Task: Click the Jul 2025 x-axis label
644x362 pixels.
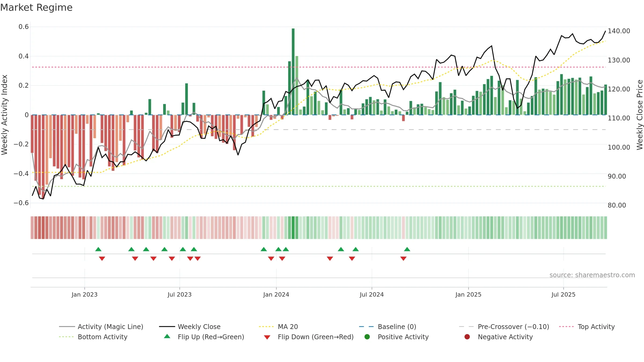Action: pos(563,294)
